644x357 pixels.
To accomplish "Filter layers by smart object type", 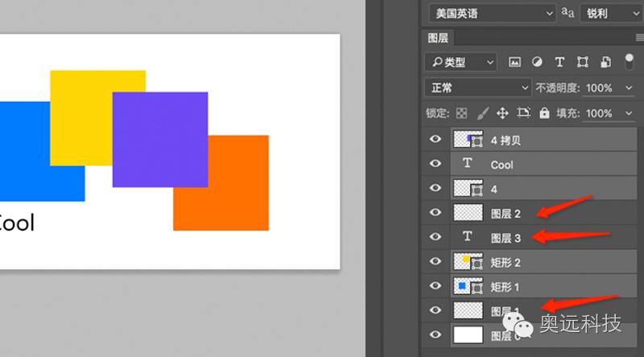I will pos(605,62).
